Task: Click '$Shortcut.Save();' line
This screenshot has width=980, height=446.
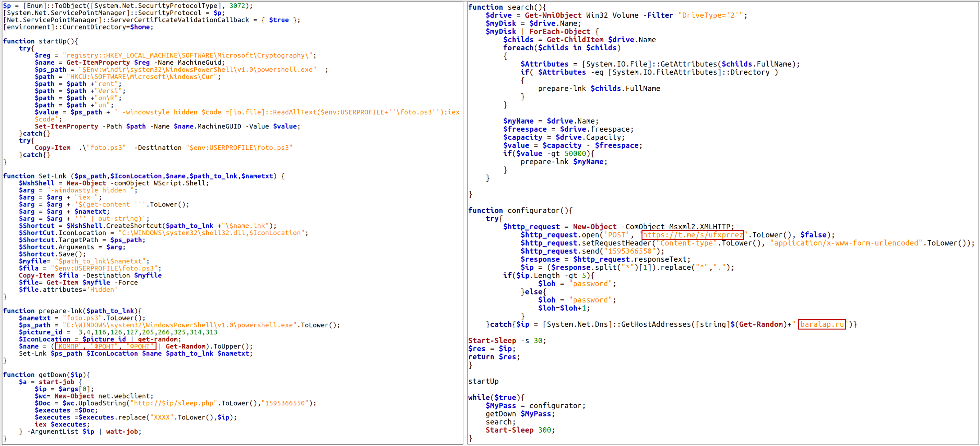Action: pyautogui.click(x=52, y=254)
